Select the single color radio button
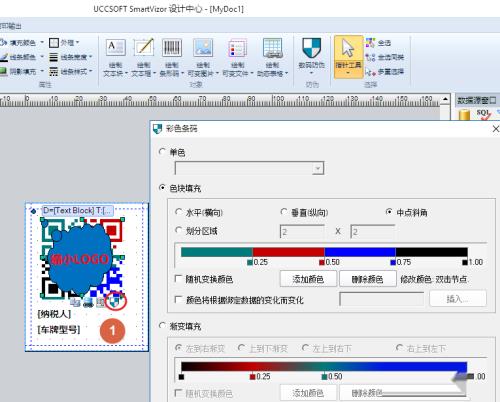This screenshot has height=402, width=500. pyautogui.click(x=162, y=152)
